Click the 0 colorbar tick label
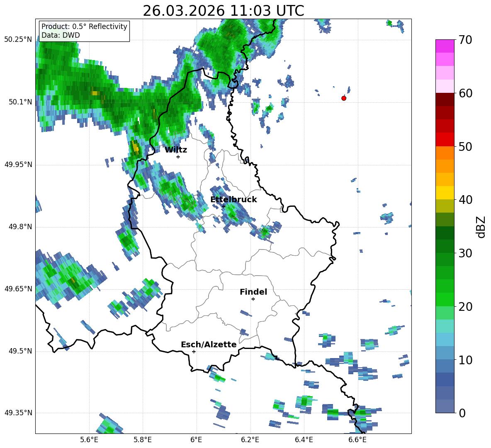The height and width of the screenshot is (448, 491). (462, 413)
